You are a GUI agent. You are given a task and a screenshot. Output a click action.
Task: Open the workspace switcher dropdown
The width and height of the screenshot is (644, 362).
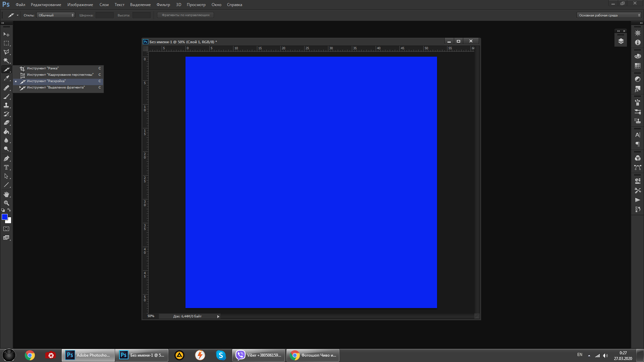click(x=609, y=15)
